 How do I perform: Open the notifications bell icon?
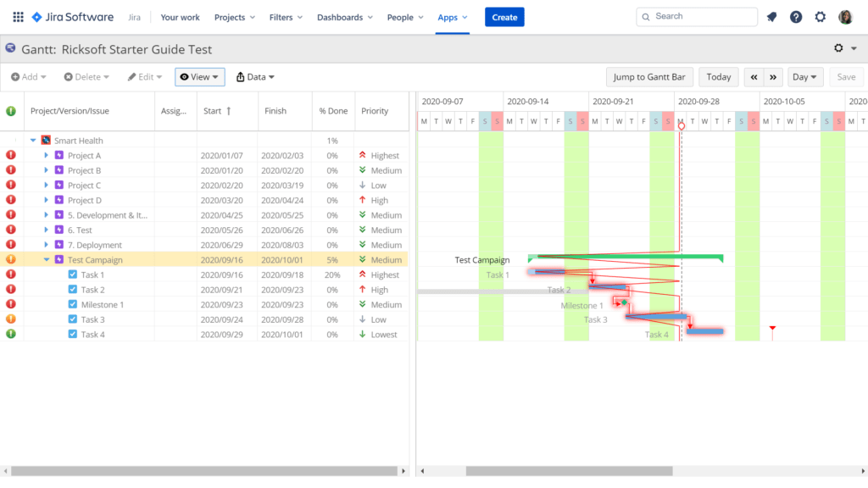(x=771, y=16)
